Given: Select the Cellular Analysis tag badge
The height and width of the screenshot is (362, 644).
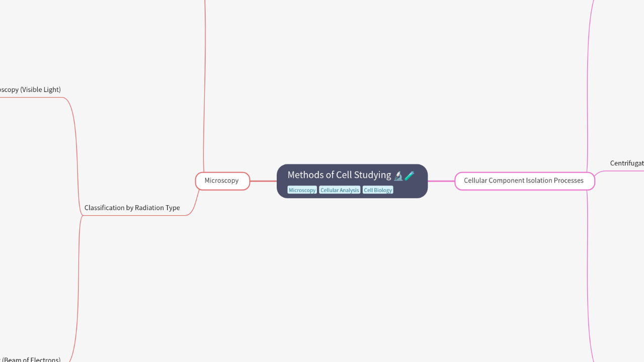Looking at the screenshot, I should click(340, 190).
